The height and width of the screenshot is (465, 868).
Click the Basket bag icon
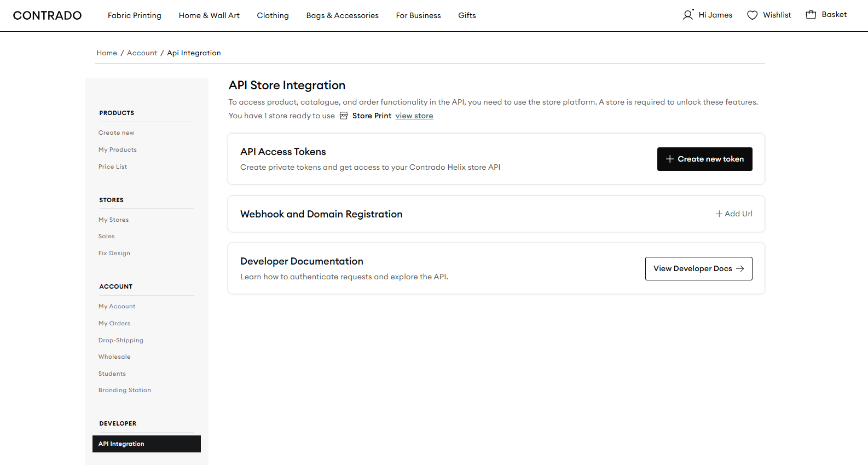click(x=811, y=15)
